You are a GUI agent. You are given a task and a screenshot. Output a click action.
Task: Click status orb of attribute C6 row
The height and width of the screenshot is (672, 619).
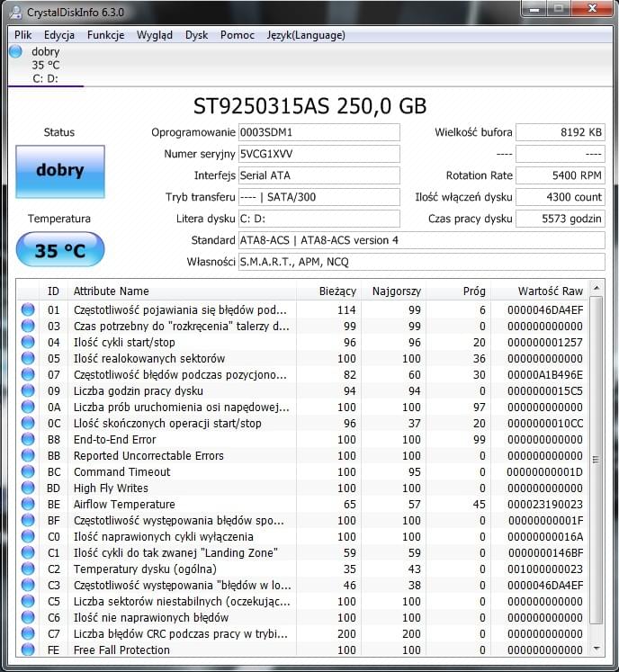(x=28, y=617)
